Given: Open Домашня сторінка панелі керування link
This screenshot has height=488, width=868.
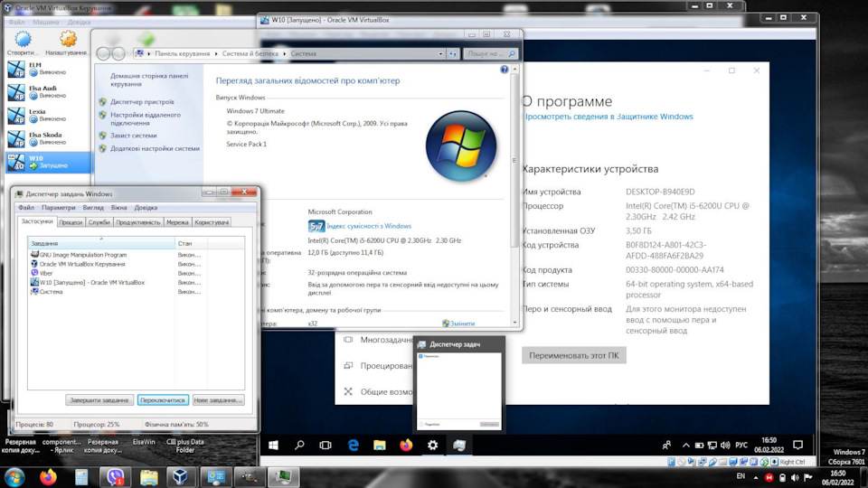Looking at the screenshot, I should tap(149, 80).
